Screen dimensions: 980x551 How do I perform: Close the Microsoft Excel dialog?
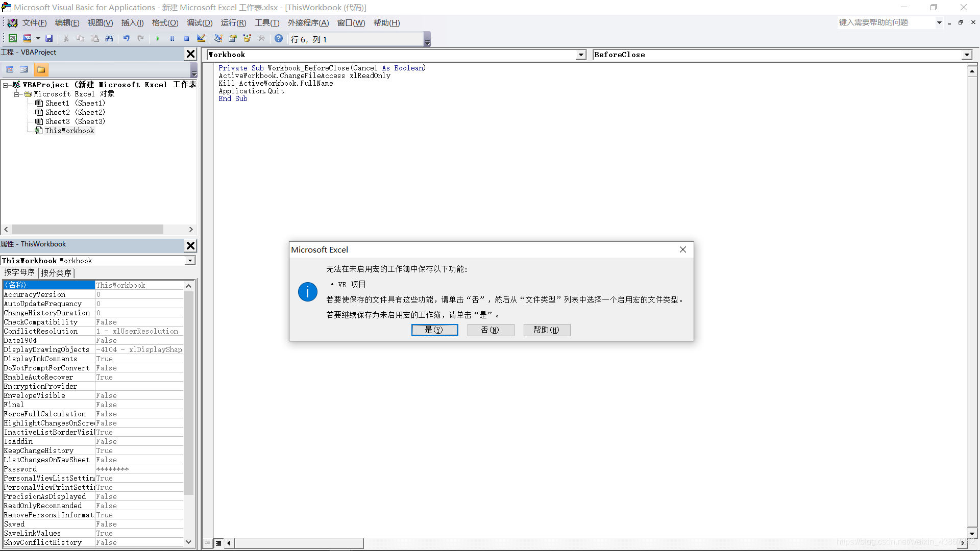click(683, 249)
